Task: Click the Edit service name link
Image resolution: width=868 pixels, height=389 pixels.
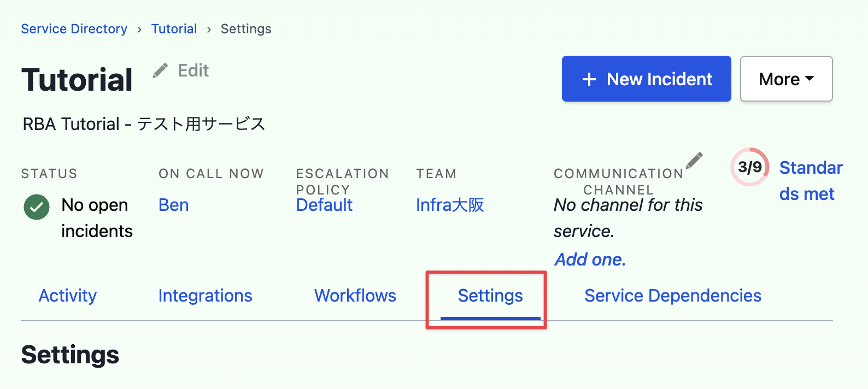Action: point(193,70)
